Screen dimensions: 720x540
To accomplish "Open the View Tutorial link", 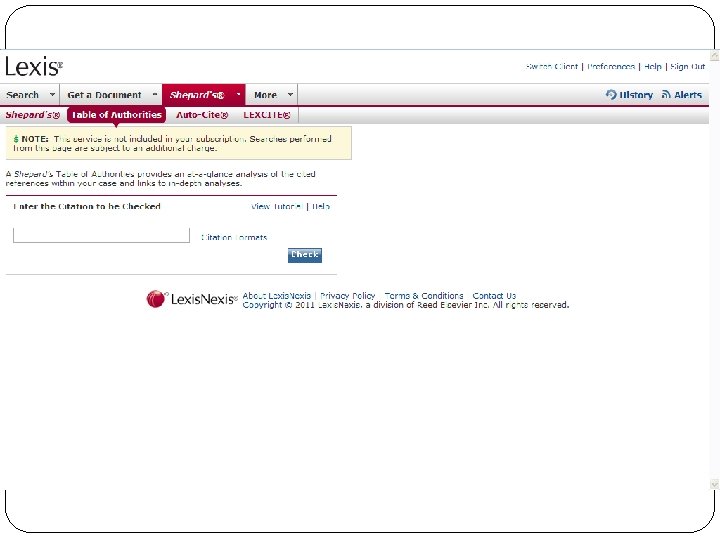I will pyautogui.click(x=277, y=207).
